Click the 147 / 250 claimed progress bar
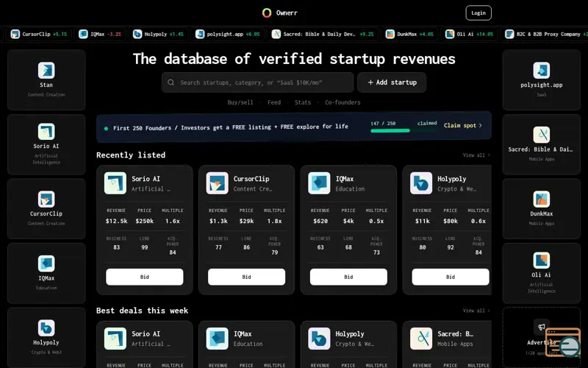This screenshot has height=368, width=588. pyautogui.click(x=404, y=131)
